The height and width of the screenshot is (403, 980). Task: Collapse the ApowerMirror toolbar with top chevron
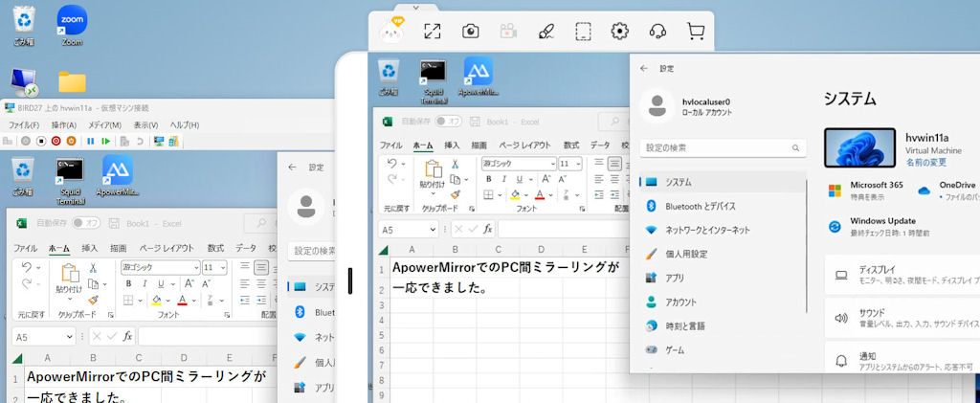(413, 7)
